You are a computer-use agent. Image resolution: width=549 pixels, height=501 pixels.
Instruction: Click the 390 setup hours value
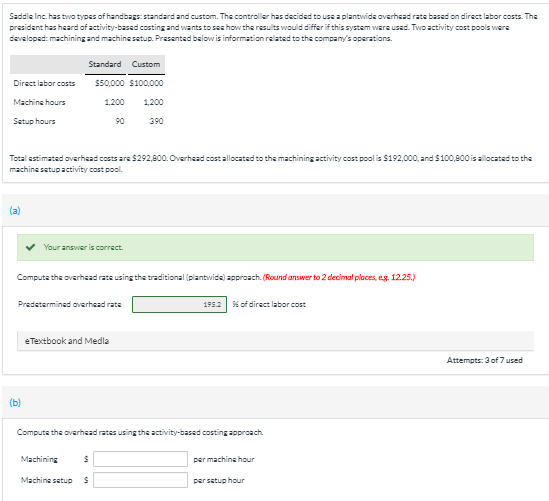pos(157,121)
